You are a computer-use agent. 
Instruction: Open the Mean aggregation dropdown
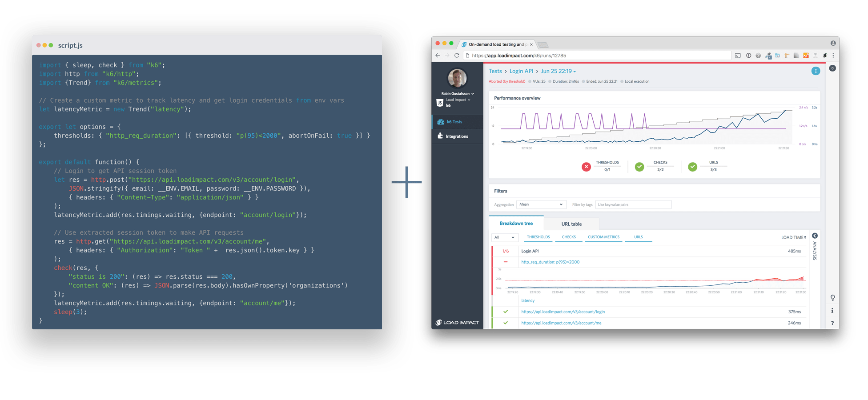point(541,204)
